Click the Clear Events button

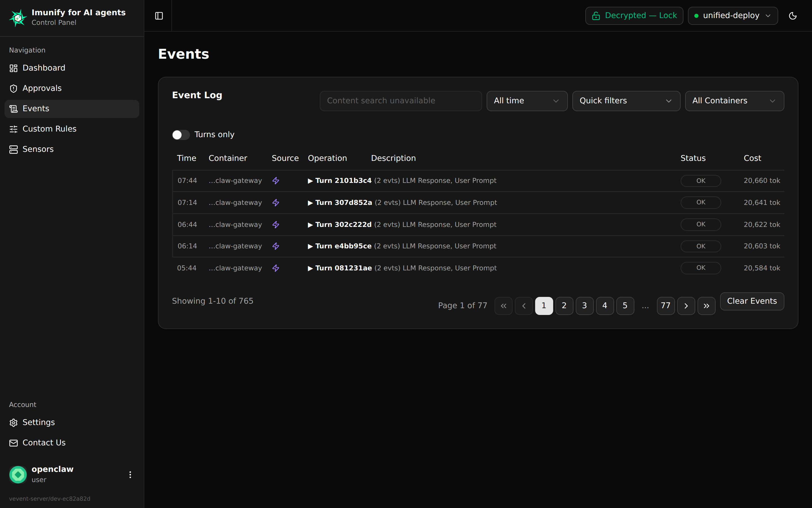(x=752, y=301)
